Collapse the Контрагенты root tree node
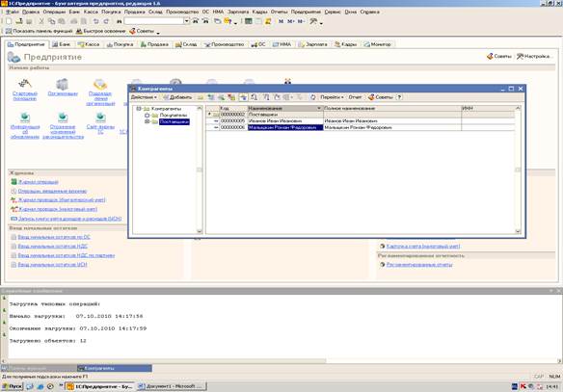 tap(139, 108)
